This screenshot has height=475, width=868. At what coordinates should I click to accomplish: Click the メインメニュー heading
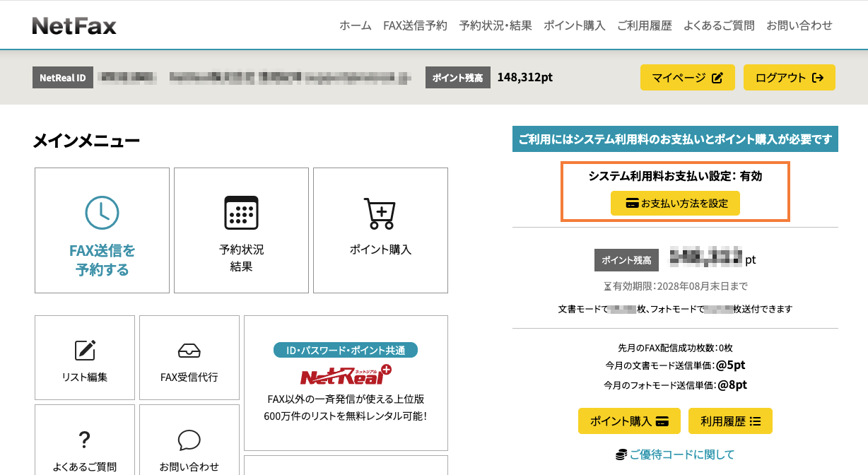pyautogui.click(x=86, y=141)
